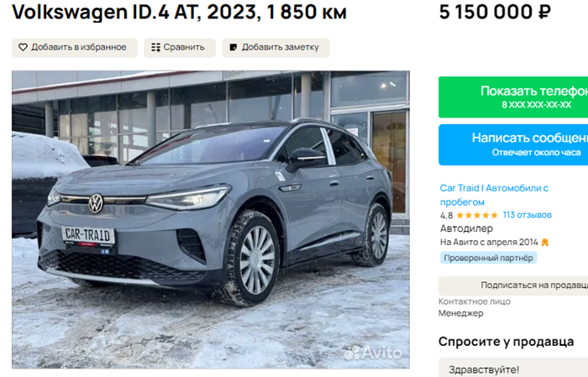
Task: Click the Avito watermark logo on photo
Action: click(x=373, y=353)
